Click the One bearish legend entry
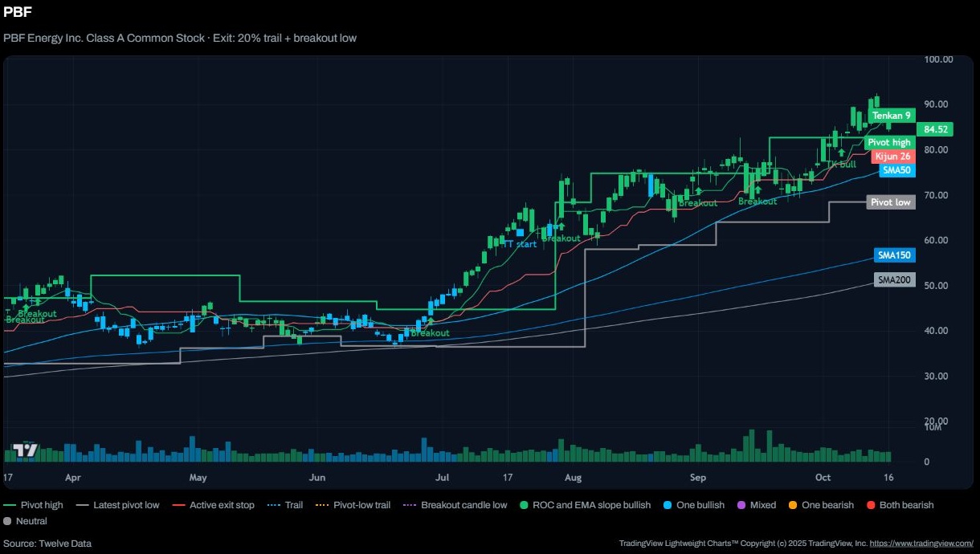Image resolution: width=980 pixels, height=554 pixels. click(822, 506)
